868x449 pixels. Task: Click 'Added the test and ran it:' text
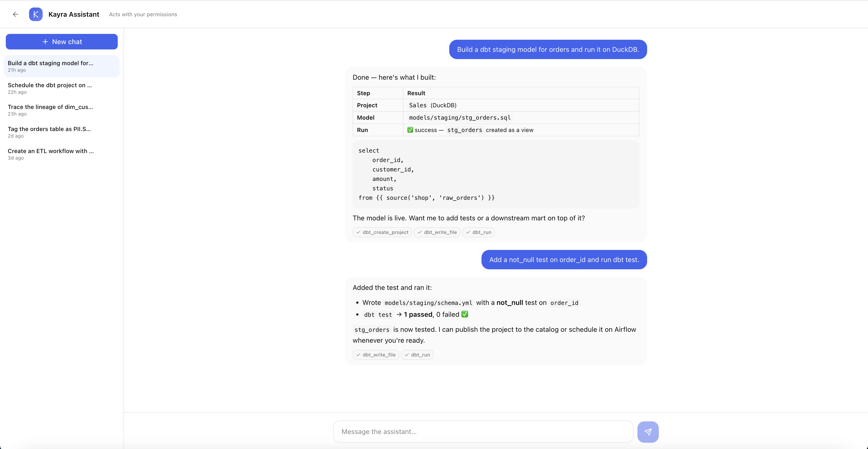coord(392,288)
